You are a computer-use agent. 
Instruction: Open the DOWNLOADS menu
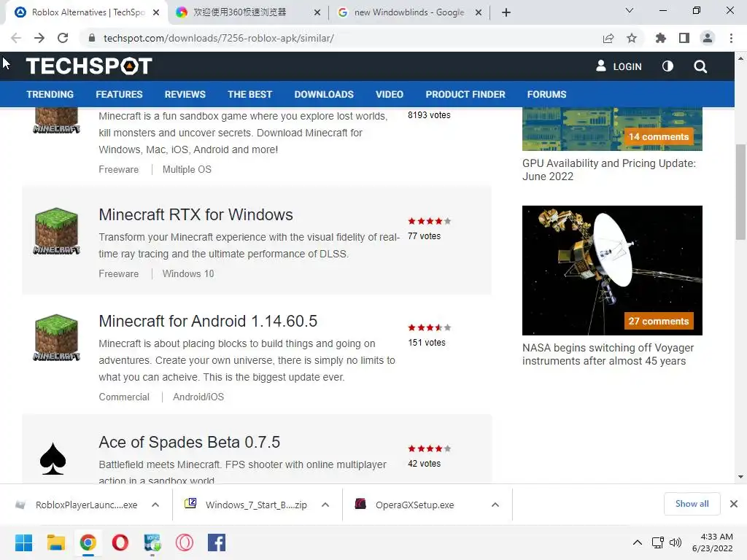(x=324, y=94)
